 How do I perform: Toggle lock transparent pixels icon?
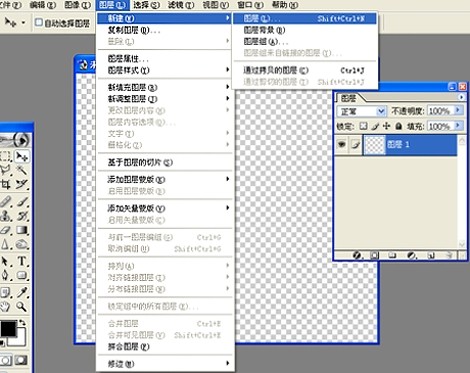pos(363,126)
